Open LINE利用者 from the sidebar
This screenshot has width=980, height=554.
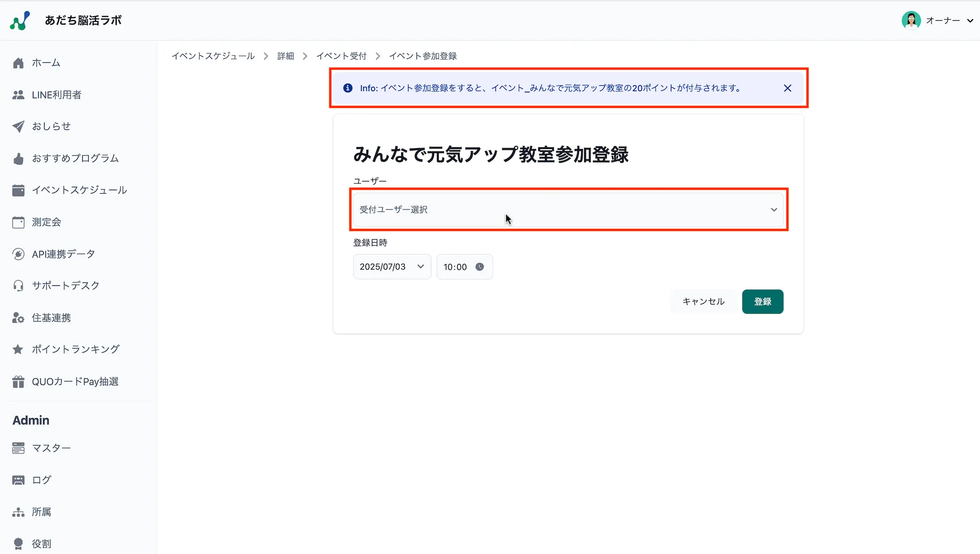point(18,95)
